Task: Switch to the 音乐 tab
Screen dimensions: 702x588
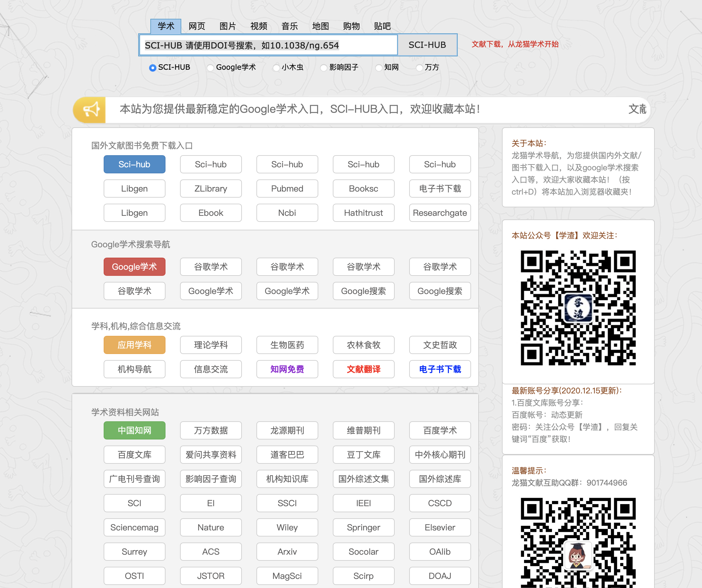Action: pos(289,26)
